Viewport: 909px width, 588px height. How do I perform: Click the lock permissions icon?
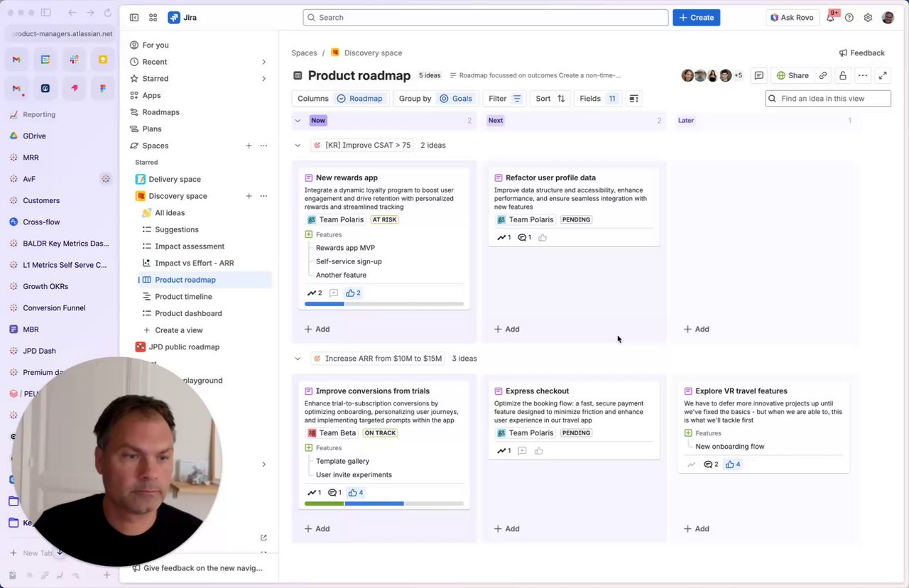click(x=842, y=75)
